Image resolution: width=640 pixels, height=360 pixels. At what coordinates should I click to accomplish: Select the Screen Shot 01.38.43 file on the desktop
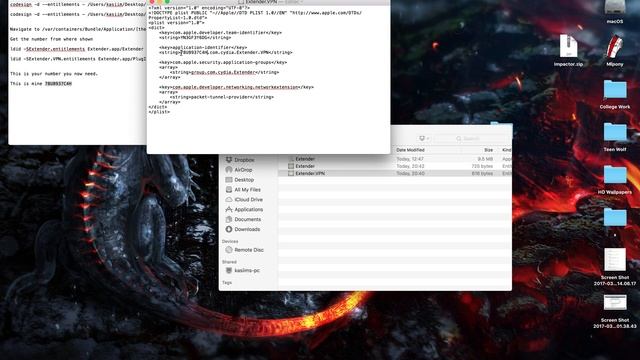615,311
